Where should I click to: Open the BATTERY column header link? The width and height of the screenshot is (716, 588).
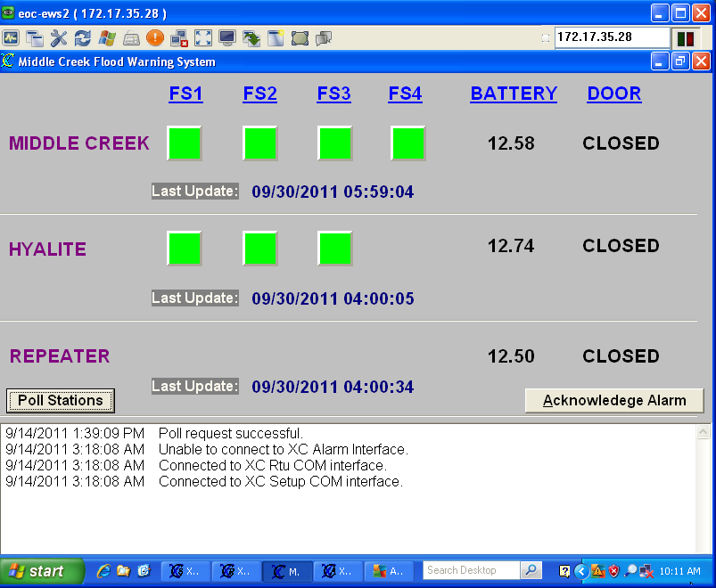(x=514, y=94)
